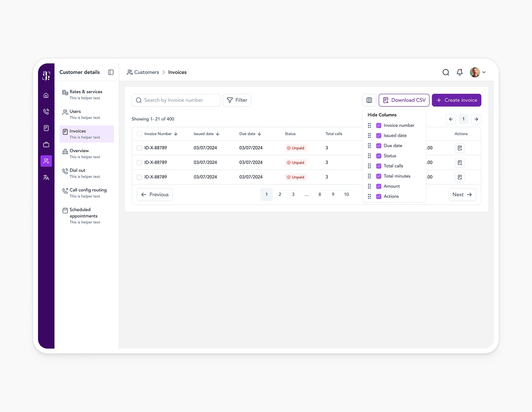Viewport: 532px width, 412px height.
Task: Click inside the Search by Invoice number field
Action: click(175, 100)
